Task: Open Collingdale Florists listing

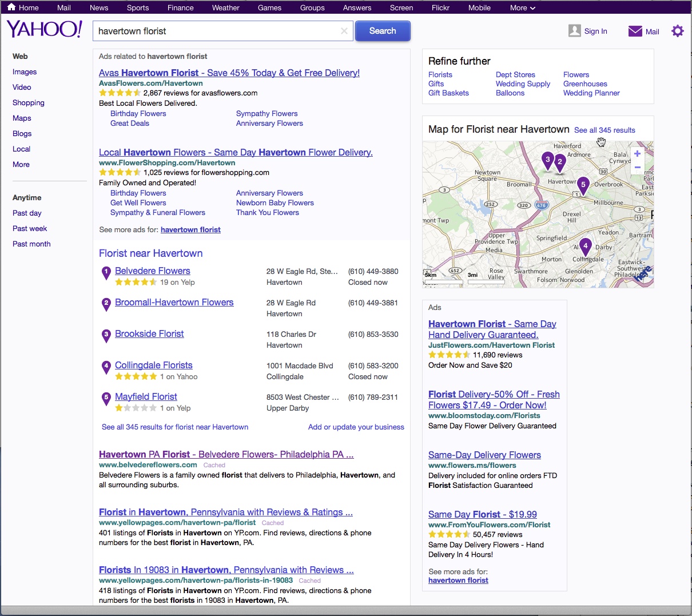Action: [x=154, y=365]
